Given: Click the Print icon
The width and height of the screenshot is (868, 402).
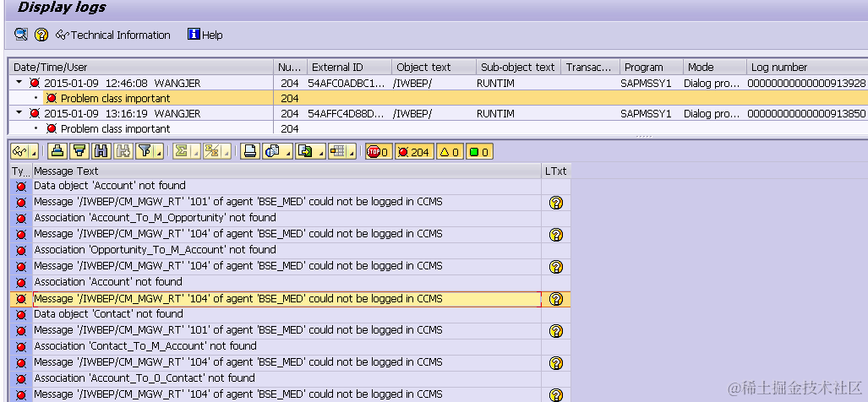Looking at the screenshot, I should (250, 151).
